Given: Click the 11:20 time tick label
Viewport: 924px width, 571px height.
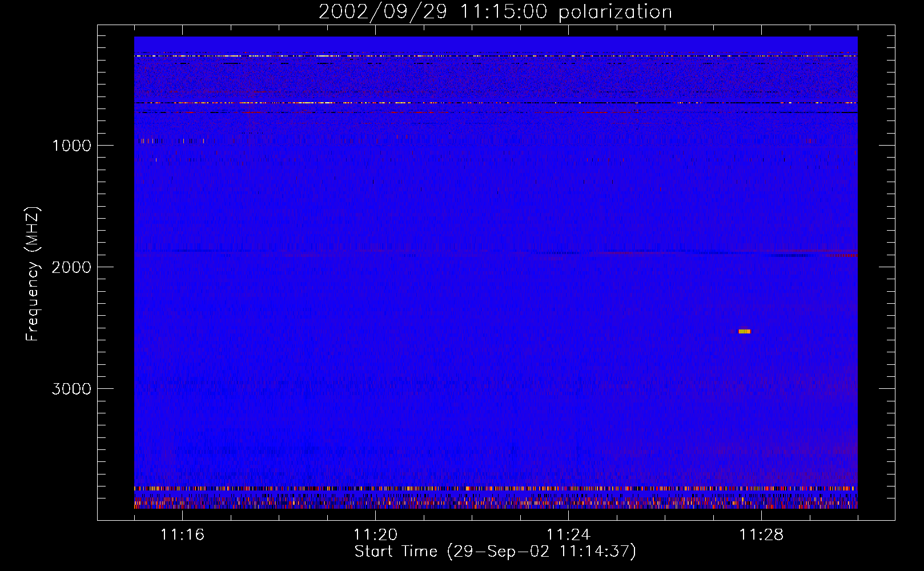Looking at the screenshot, I should pyautogui.click(x=375, y=535).
